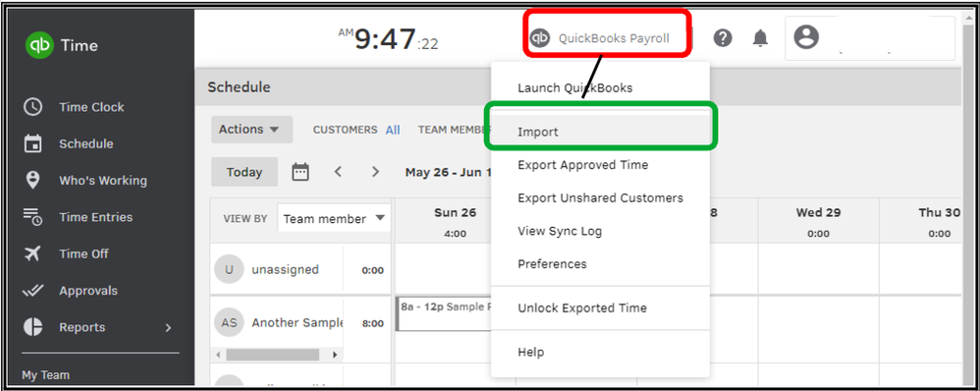Open Time Entries in sidebar
Screen dimensions: 980x391
(x=95, y=217)
